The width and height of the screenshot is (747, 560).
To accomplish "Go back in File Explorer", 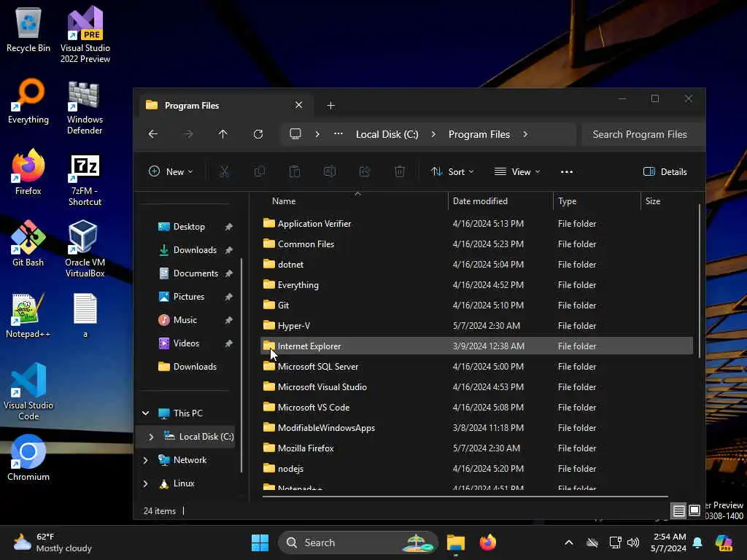I will 153,134.
